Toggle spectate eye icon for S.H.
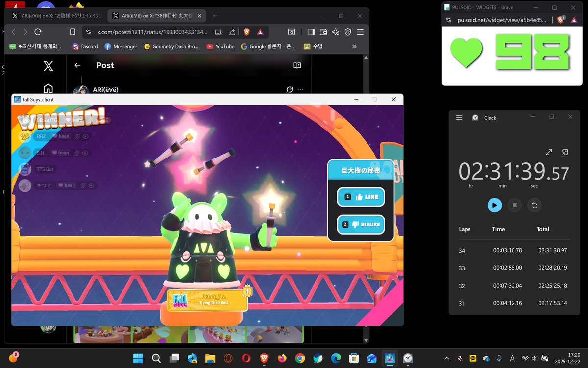 pos(85,153)
